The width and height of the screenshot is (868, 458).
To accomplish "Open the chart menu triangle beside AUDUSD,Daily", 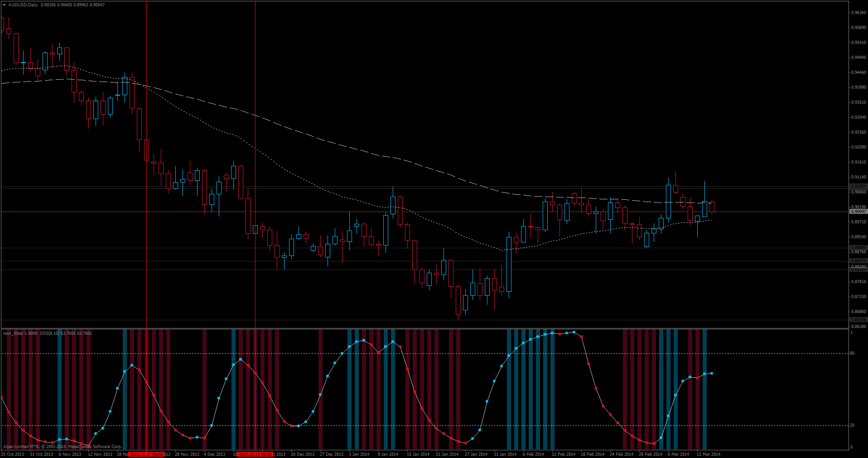I will [x=5, y=5].
